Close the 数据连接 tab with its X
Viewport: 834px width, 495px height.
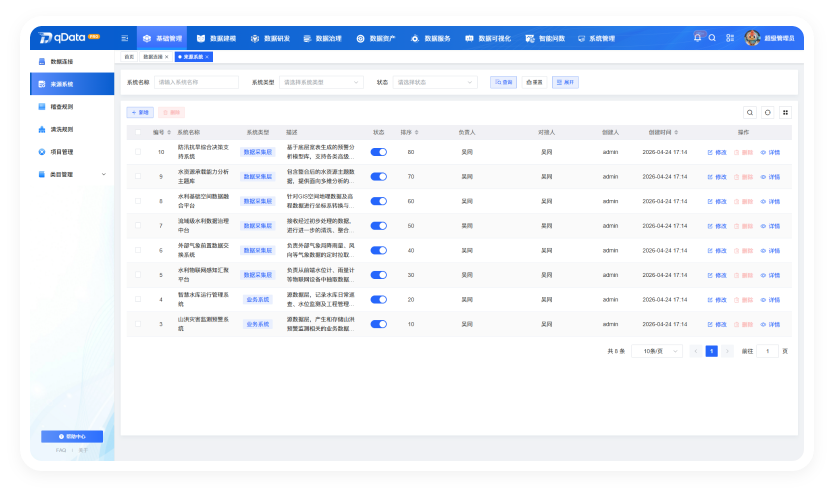pyautogui.click(x=166, y=57)
